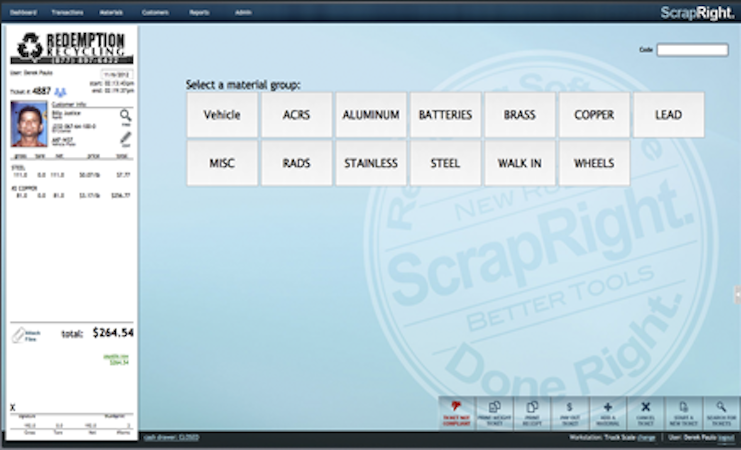741x450 pixels.
Task: Click the #2 COPPER line item on ticket
Action: pyautogui.click(x=71, y=192)
